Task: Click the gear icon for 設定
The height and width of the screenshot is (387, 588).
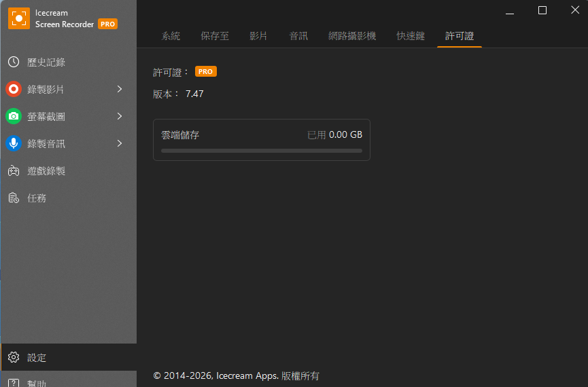Action: tap(14, 357)
